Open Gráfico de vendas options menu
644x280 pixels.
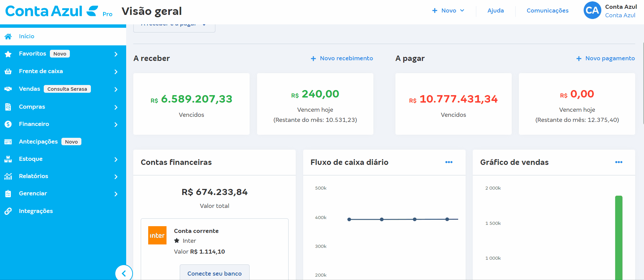click(619, 162)
